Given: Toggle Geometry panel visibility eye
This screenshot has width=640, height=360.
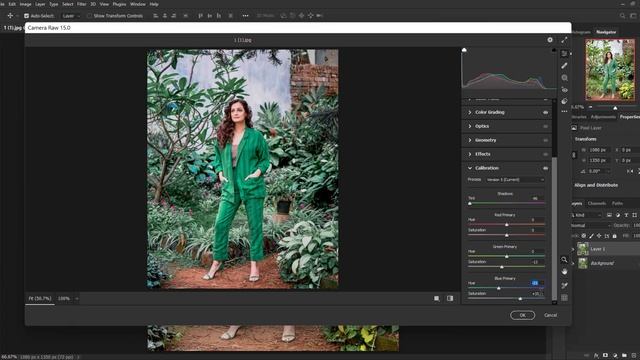Looking at the screenshot, I should coord(545,140).
